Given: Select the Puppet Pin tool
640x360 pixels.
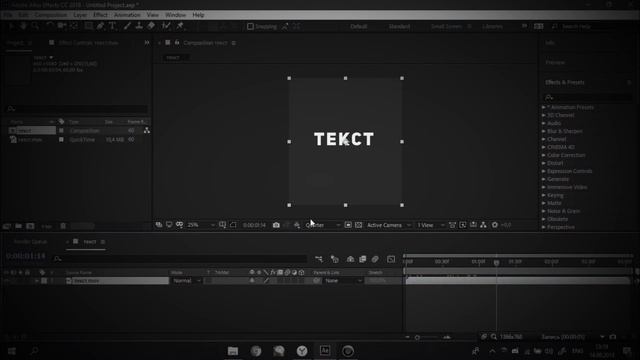Looking at the screenshot, I should (180, 26).
